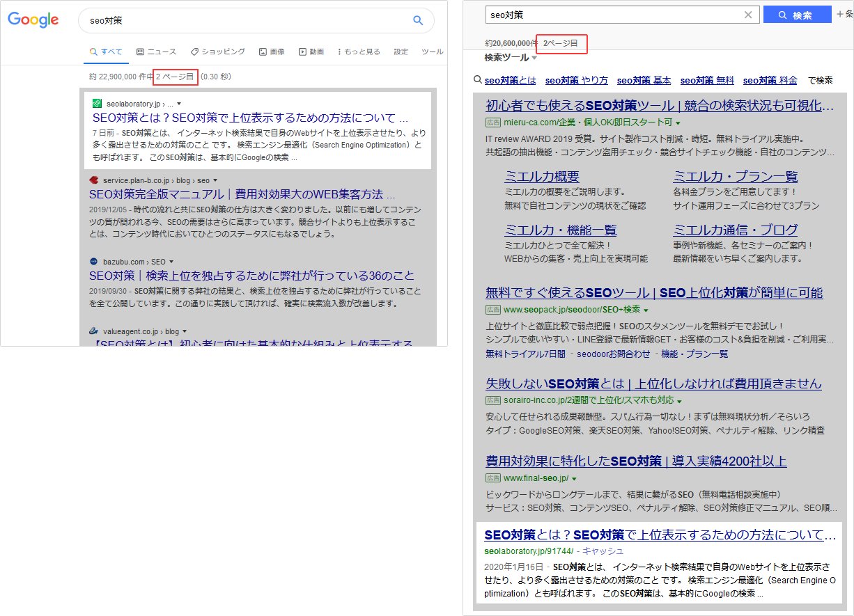
Task: Open sitelink ミエルカ概要
Action: click(542, 176)
